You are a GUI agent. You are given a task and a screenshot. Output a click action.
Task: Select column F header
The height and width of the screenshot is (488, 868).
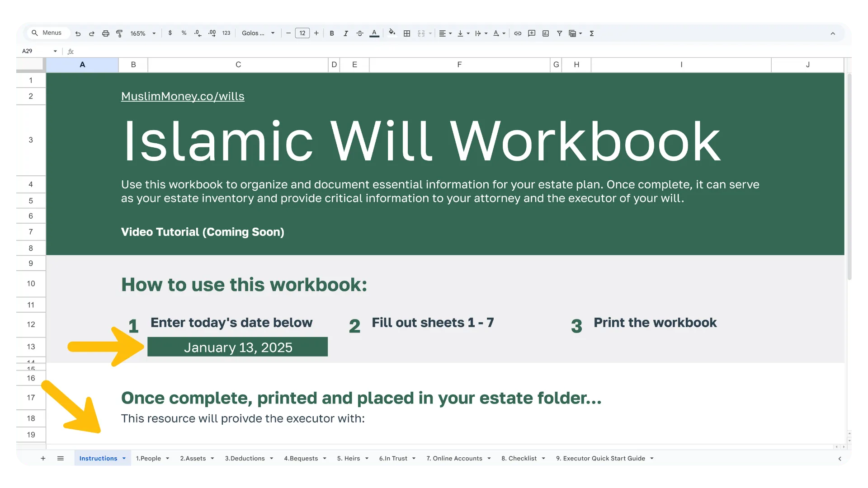(459, 65)
